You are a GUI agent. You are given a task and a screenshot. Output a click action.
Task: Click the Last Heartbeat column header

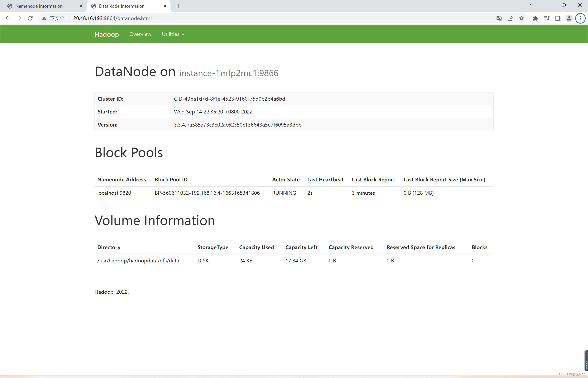point(325,180)
